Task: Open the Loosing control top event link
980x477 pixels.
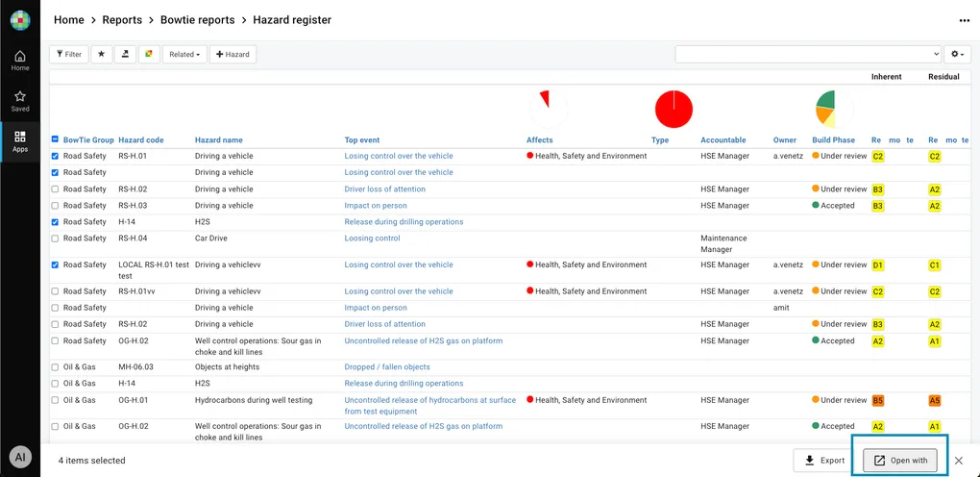Action: [x=372, y=238]
